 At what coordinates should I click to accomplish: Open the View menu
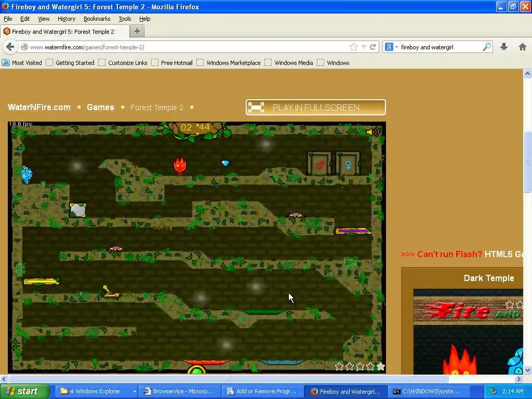pyautogui.click(x=44, y=19)
